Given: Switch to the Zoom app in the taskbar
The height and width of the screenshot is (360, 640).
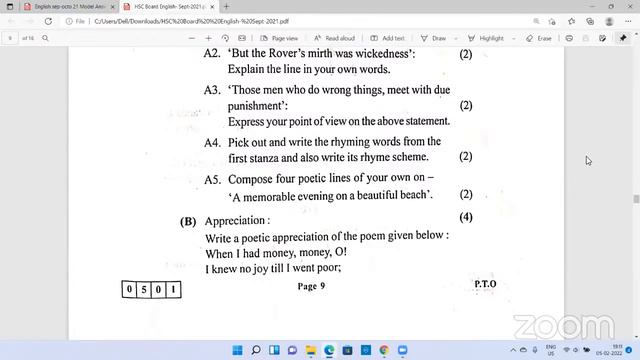Looking at the screenshot, I should (402, 350).
